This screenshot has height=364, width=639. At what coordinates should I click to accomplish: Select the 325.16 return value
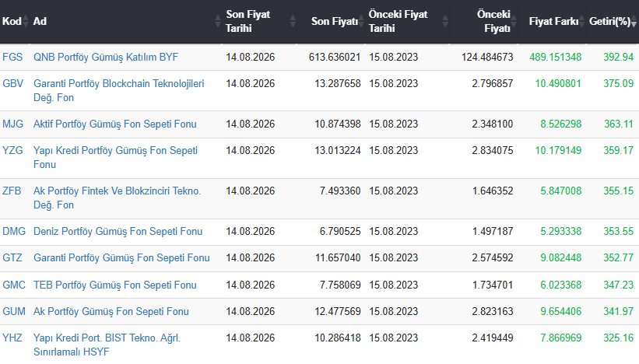(x=618, y=338)
